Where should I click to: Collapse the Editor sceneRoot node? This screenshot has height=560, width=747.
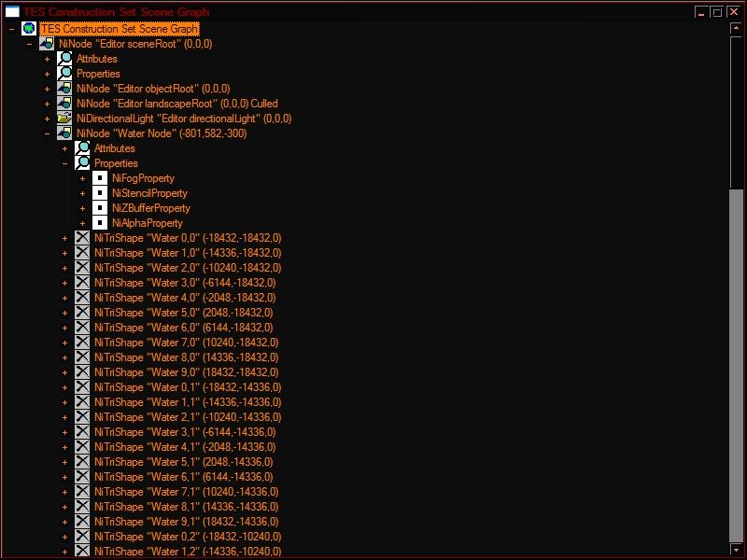(x=29, y=44)
